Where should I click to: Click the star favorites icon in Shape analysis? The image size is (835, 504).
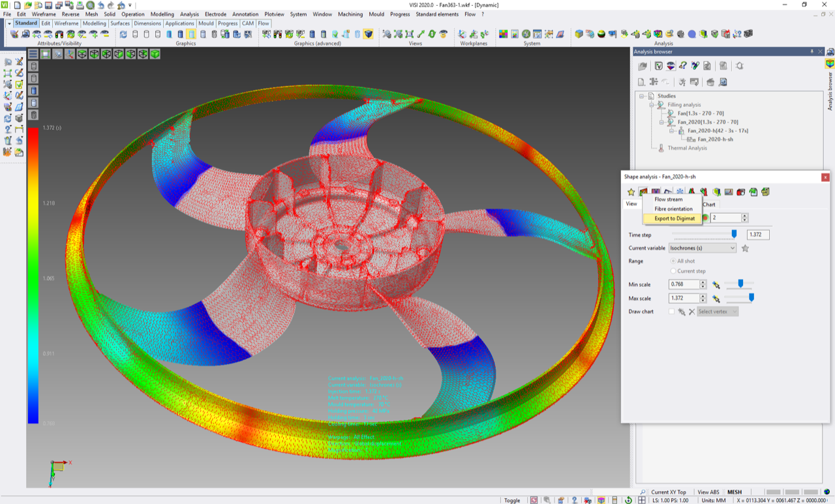click(x=631, y=192)
